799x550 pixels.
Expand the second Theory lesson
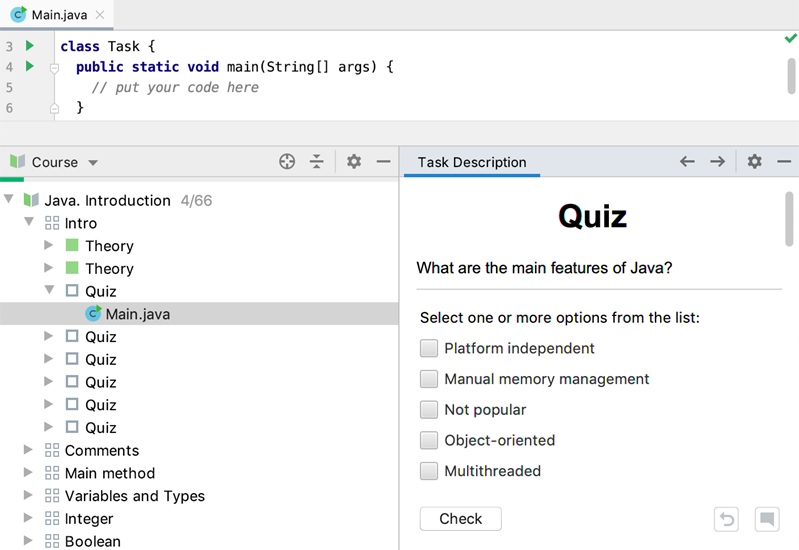[48, 268]
